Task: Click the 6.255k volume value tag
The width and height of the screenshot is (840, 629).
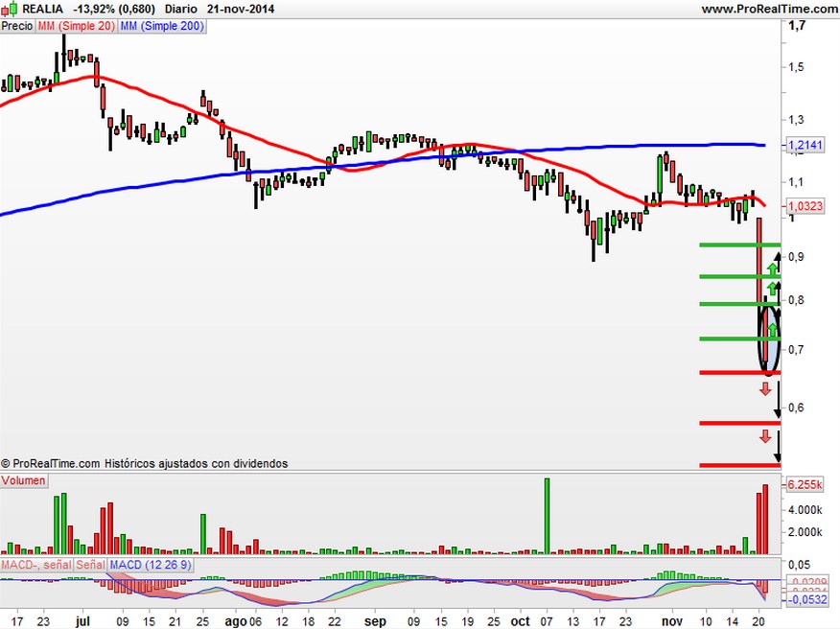Action: (x=805, y=485)
